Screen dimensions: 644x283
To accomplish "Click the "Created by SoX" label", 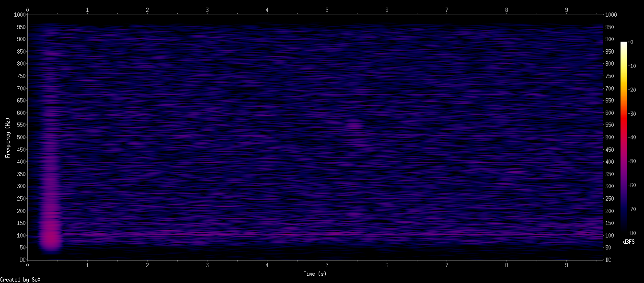I will pyautogui.click(x=22, y=280).
